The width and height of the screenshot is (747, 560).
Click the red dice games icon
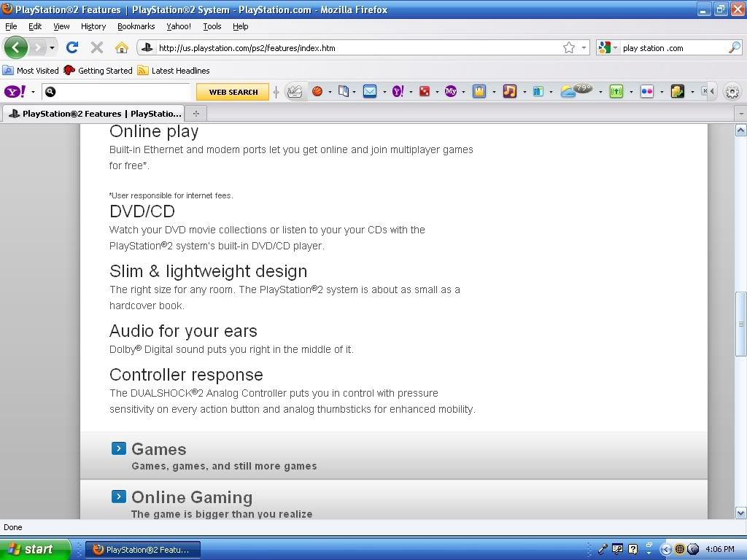pos(424,91)
